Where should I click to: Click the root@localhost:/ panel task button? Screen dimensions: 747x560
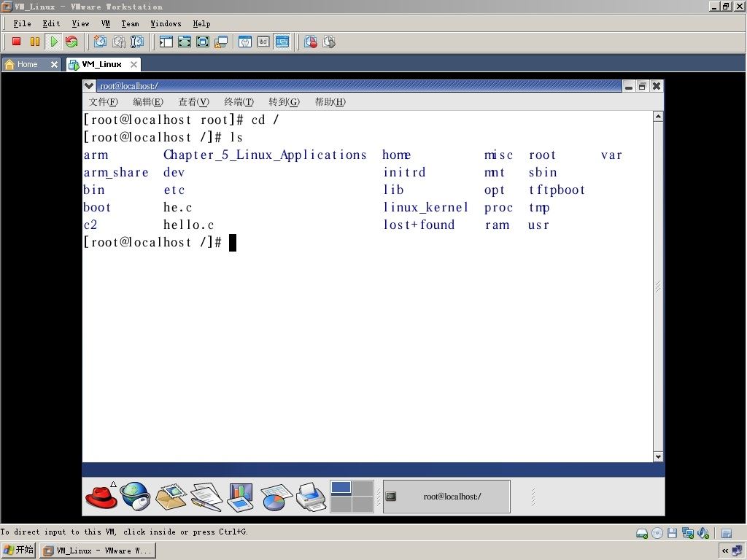[x=446, y=497]
